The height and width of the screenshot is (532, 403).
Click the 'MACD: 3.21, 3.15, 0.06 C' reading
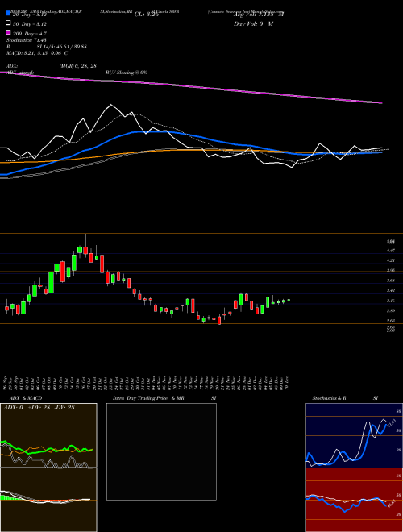tap(37, 53)
